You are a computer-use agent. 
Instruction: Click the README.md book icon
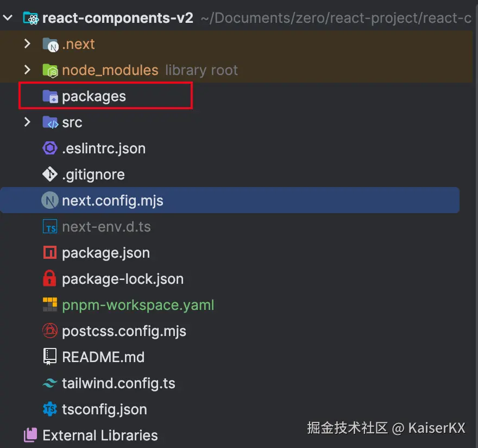[50, 357]
